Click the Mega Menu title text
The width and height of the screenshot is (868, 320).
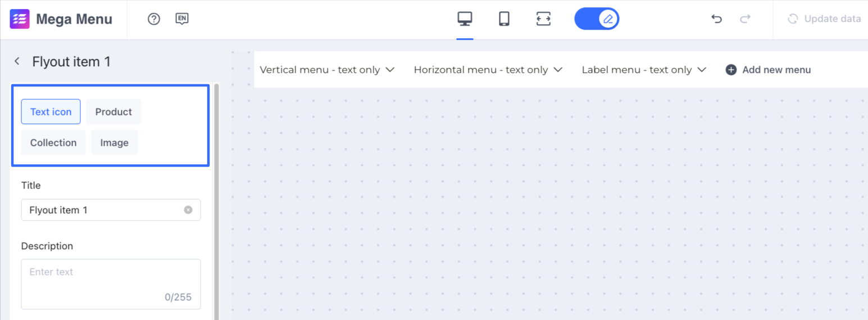pyautogui.click(x=74, y=19)
